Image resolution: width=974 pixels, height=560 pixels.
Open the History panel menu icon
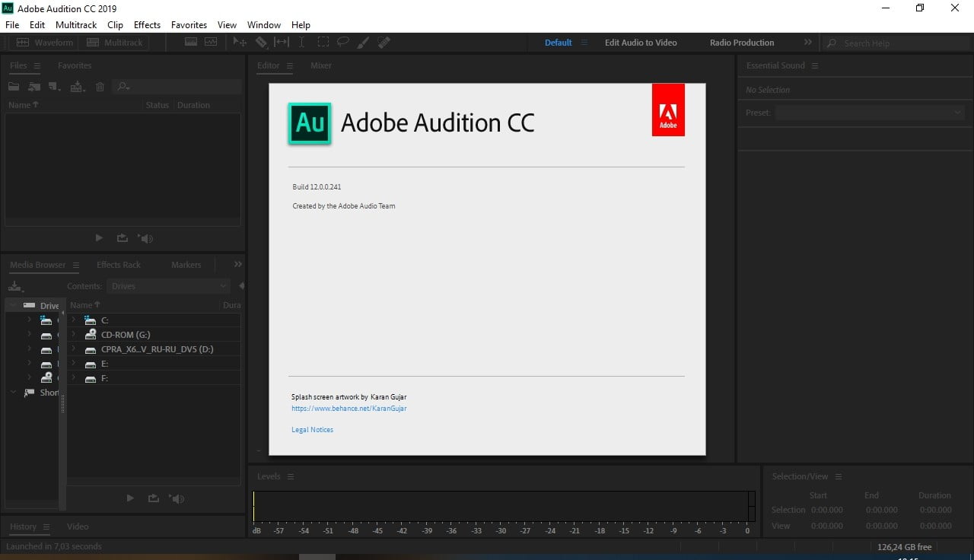click(x=46, y=527)
